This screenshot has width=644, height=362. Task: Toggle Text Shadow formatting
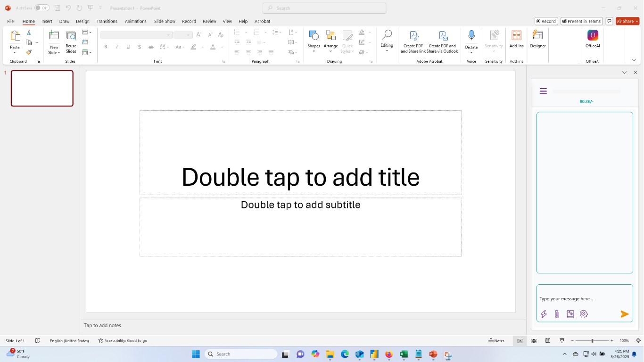140,47
